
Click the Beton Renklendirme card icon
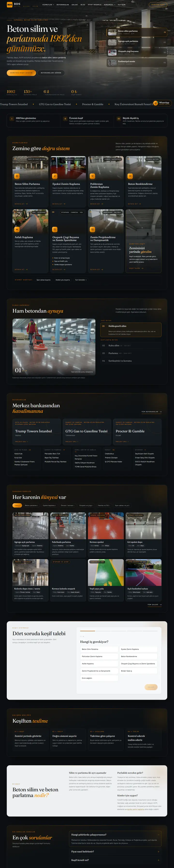coord(130,176)
